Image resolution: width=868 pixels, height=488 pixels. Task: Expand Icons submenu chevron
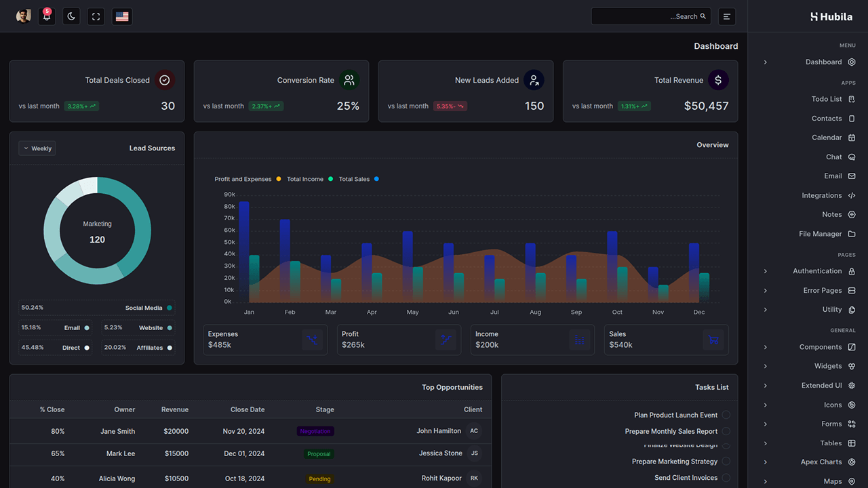(x=766, y=405)
